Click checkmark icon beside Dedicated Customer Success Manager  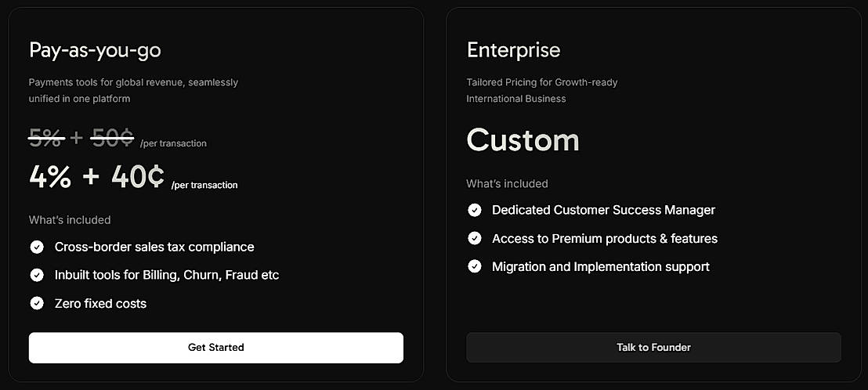tap(475, 210)
